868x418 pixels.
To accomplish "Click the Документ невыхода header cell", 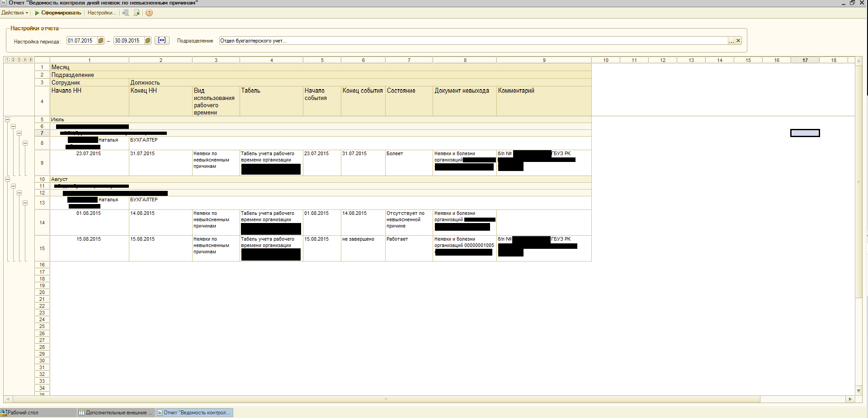I will click(x=465, y=101).
